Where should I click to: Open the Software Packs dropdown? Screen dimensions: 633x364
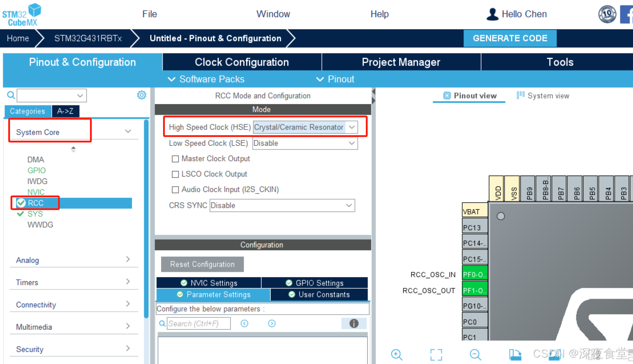[206, 79]
